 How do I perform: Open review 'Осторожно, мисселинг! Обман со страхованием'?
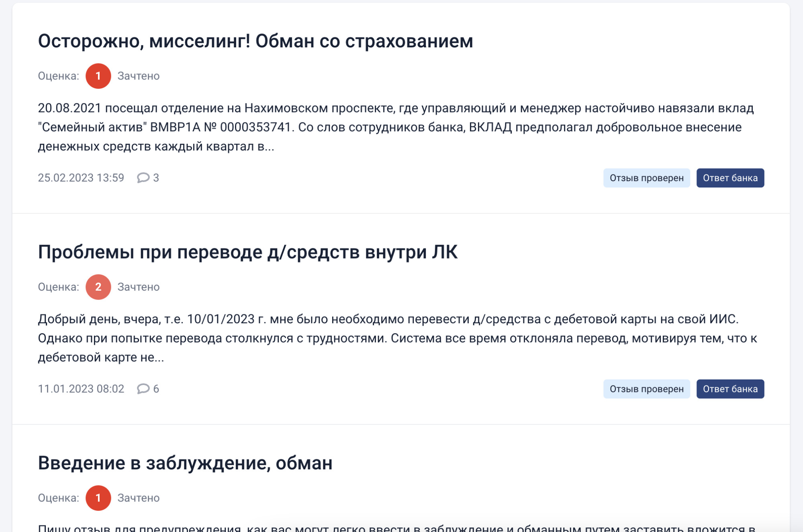[x=255, y=41]
